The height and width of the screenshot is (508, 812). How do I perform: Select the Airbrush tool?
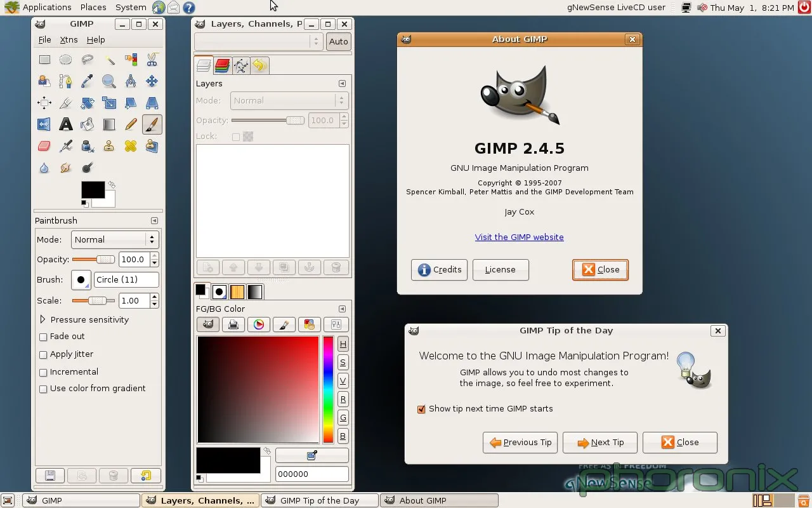[x=65, y=146]
